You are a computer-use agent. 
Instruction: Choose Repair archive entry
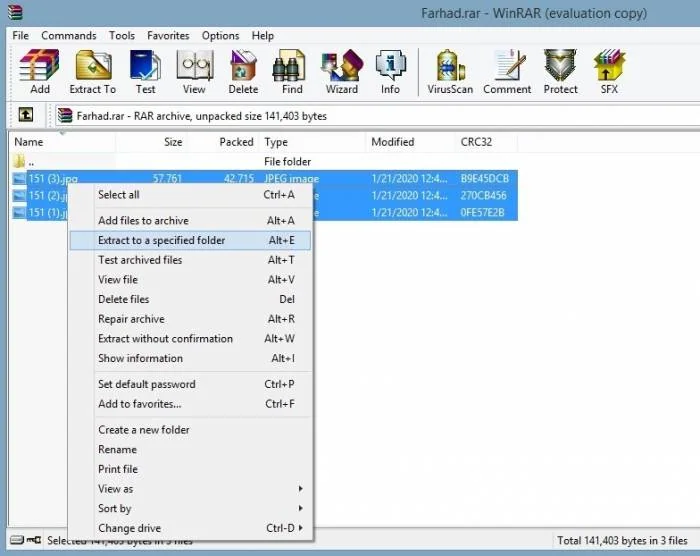tap(191, 319)
